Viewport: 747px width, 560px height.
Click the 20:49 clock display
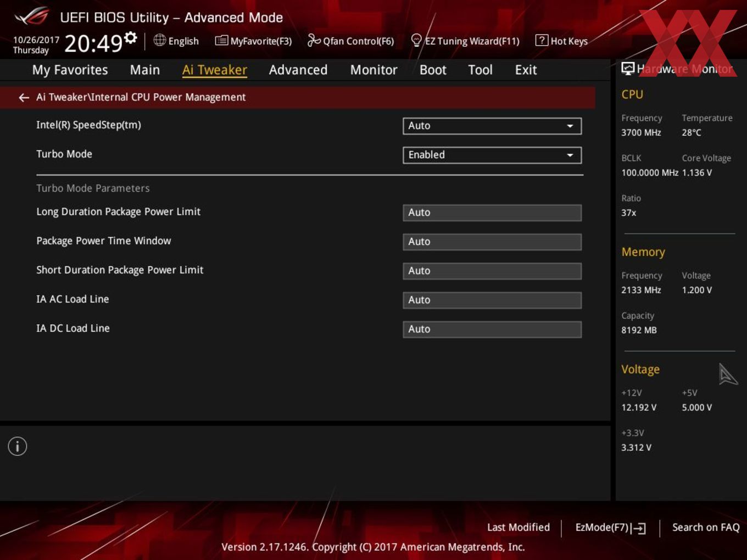pos(93,43)
